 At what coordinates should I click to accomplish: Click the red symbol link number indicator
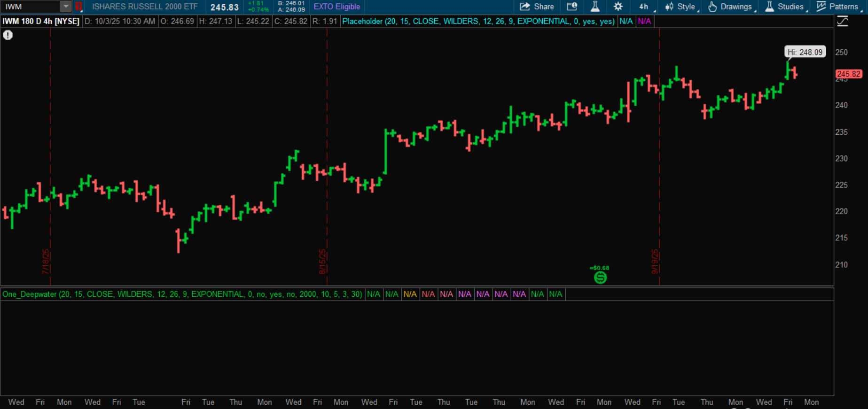pyautogui.click(x=78, y=7)
